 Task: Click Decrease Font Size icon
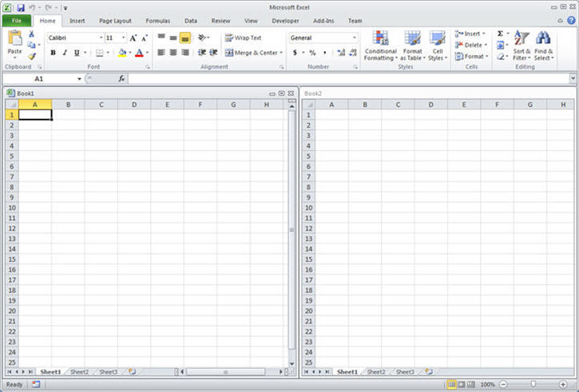point(145,38)
